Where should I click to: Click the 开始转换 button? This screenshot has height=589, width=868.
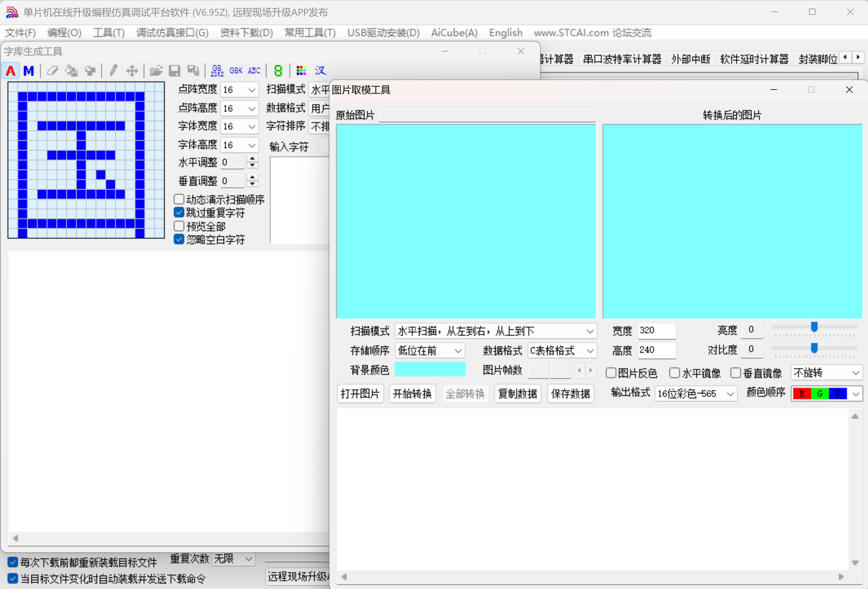point(412,394)
